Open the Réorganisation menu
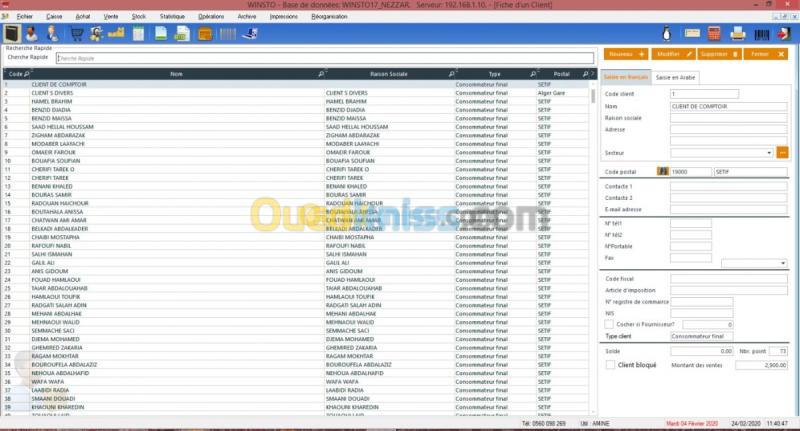800x431 pixels. point(329,16)
